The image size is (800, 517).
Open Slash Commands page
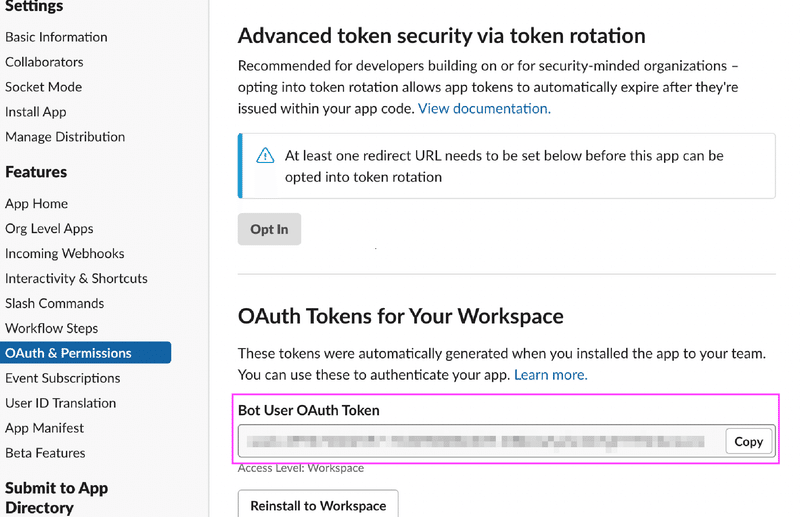(x=54, y=303)
